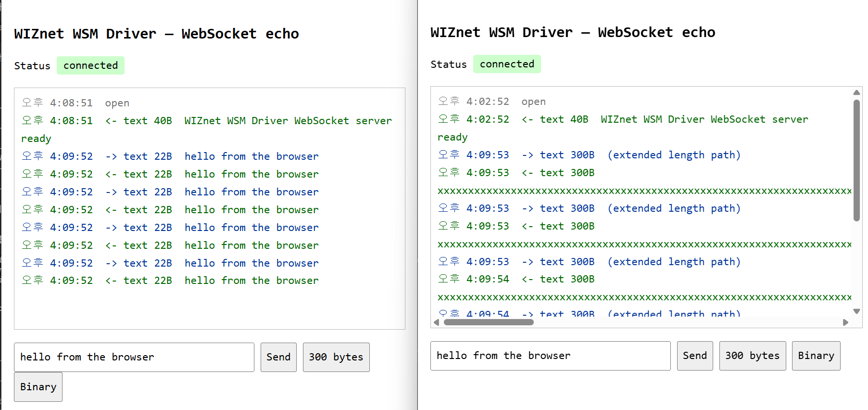This screenshot has height=410, width=868.
Task: Click the connected status badge in the left window
Action: (x=90, y=65)
